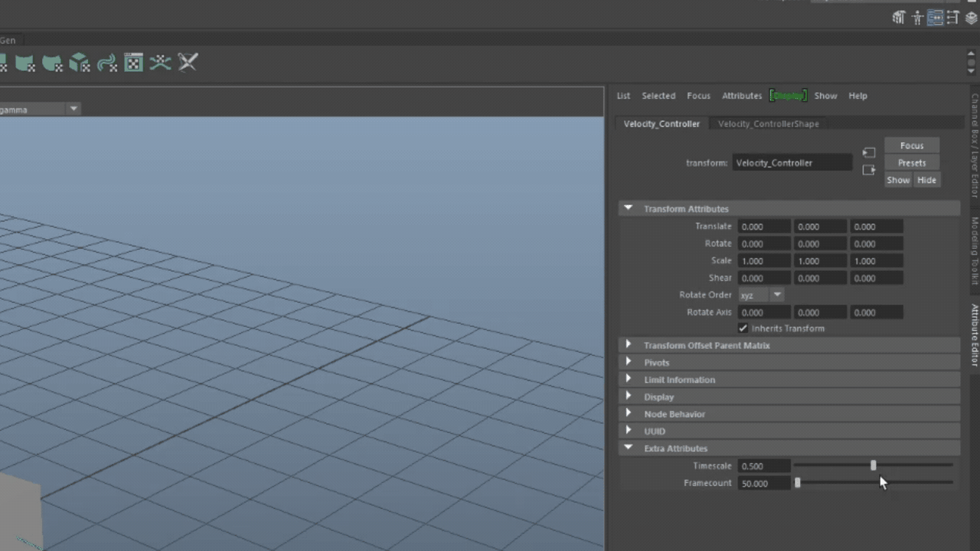This screenshot has height=551, width=980.
Task: Open the Attributes menu in Attribute Editor
Action: pyautogui.click(x=742, y=96)
